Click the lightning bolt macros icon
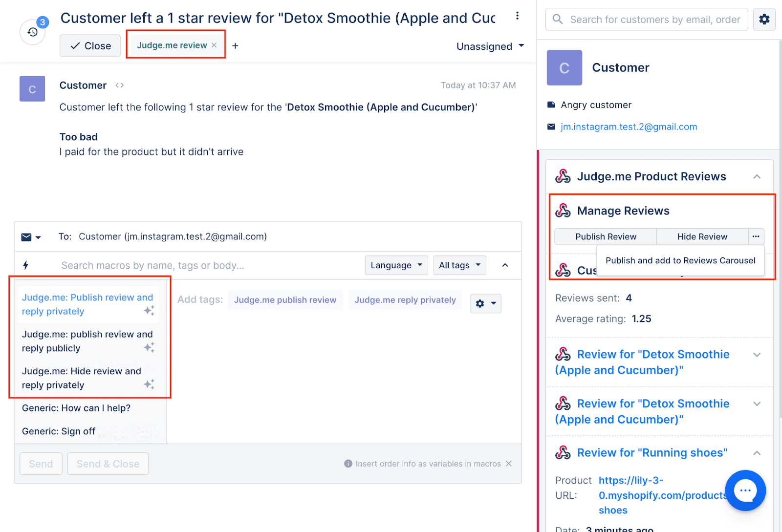Image resolution: width=782 pixels, height=532 pixels. pos(26,265)
